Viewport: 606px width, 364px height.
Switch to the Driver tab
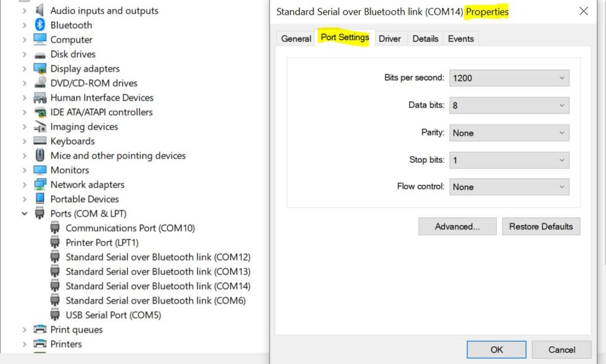click(x=389, y=38)
